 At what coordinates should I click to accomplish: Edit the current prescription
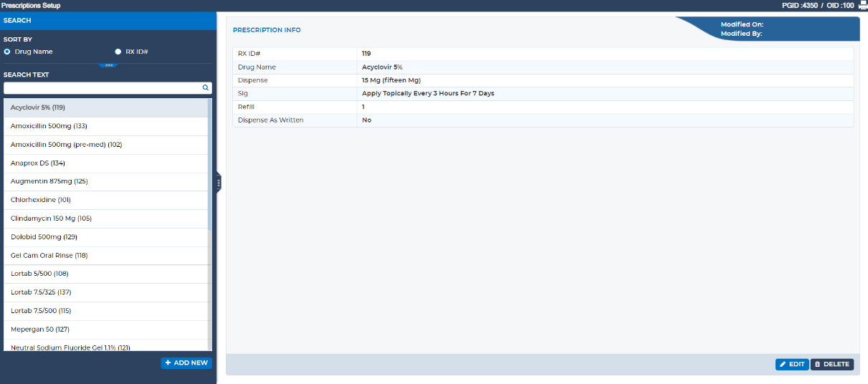(792, 364)
